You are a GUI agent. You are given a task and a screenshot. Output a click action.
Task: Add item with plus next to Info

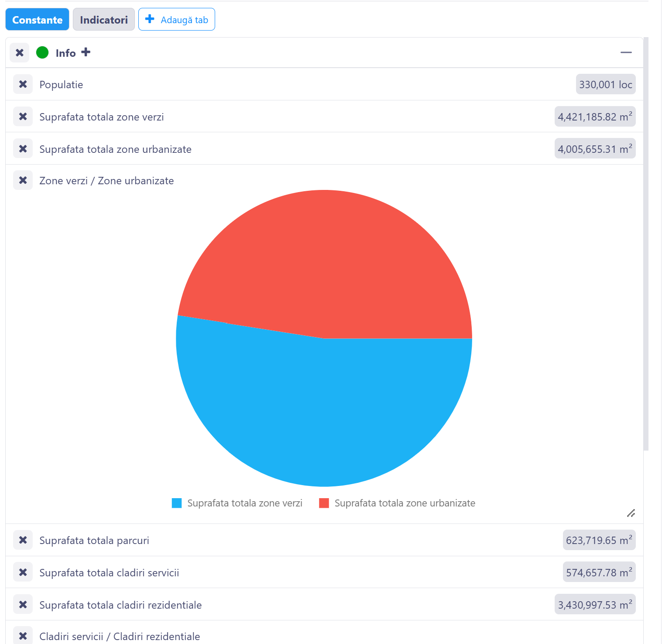[86, 52]
